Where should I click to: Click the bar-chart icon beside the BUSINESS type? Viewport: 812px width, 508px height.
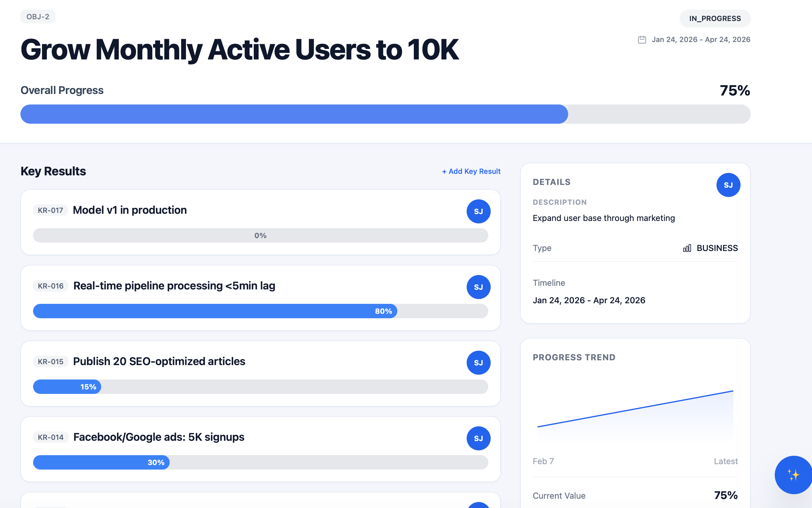[x=686, y=248]
